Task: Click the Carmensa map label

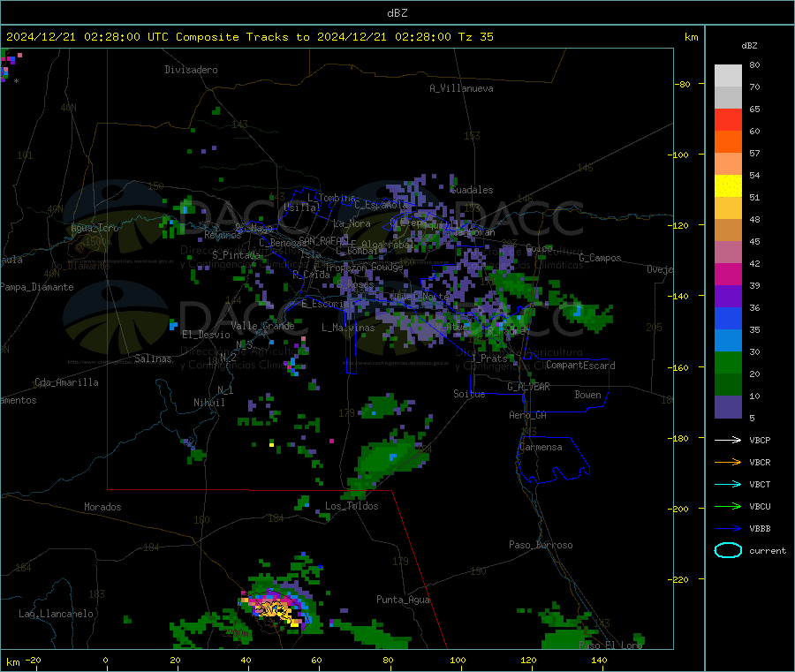Action: click(541, 447)
